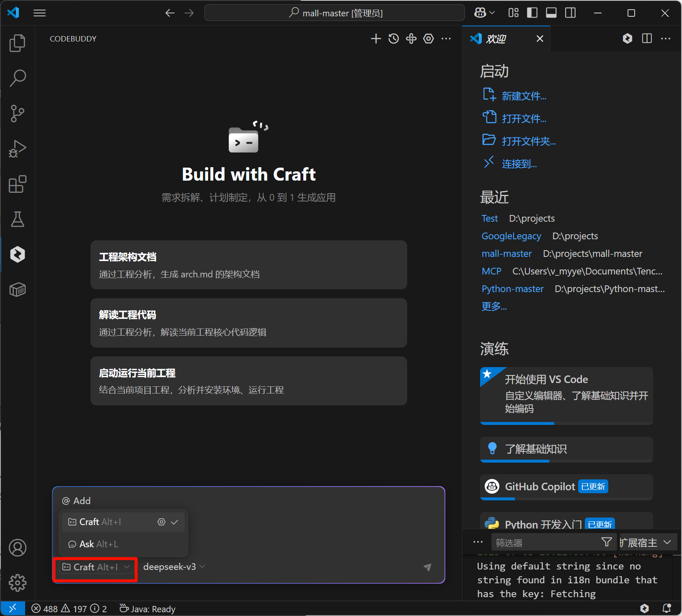
Task: Switch to the 欢迎 tab
Action: click(x=496, y=39)
